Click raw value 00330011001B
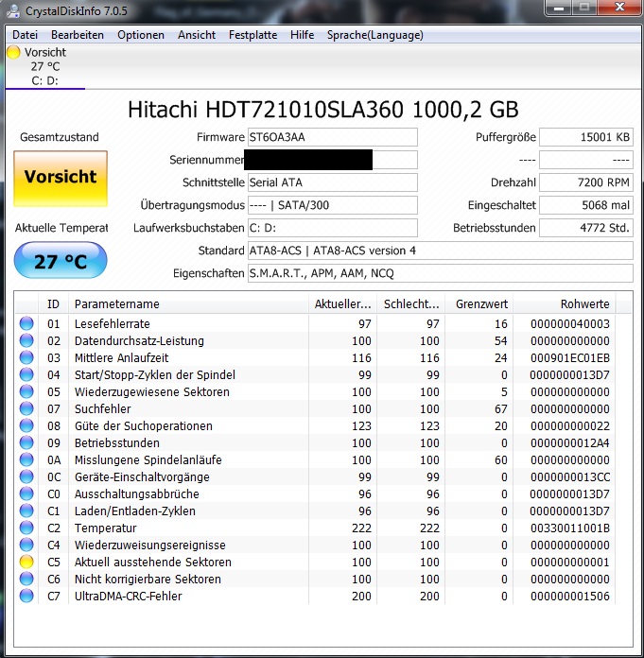644x658 pixels. tap(569, 528)
